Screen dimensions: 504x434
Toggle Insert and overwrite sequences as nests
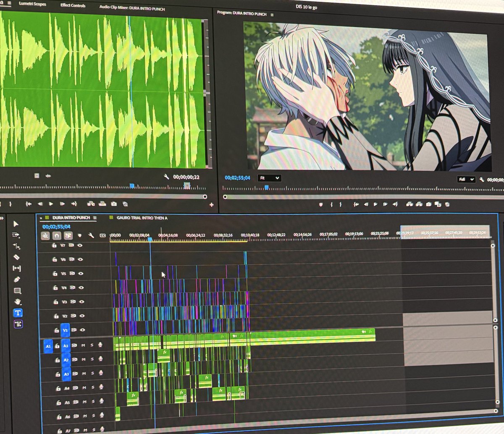click(x=45, y=236)
